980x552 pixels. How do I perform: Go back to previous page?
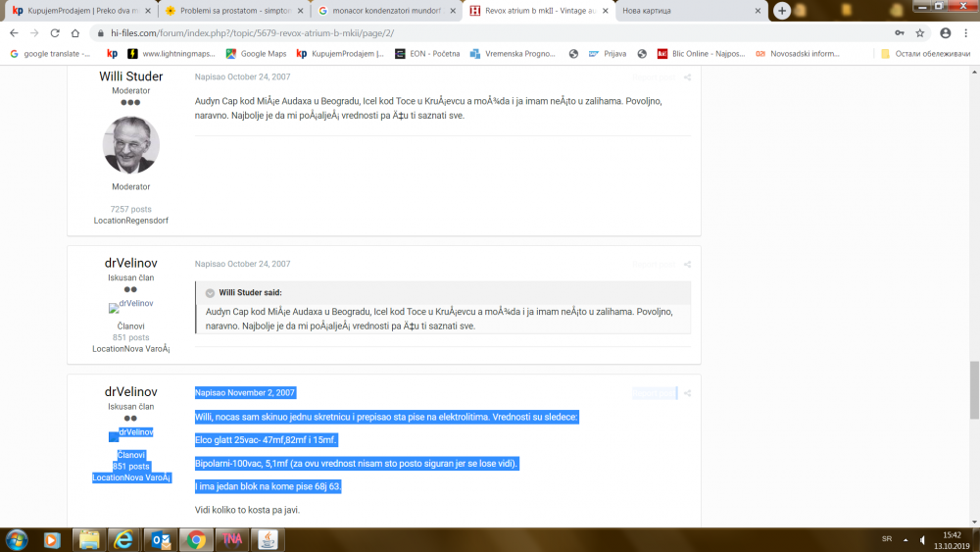[14, 33]
